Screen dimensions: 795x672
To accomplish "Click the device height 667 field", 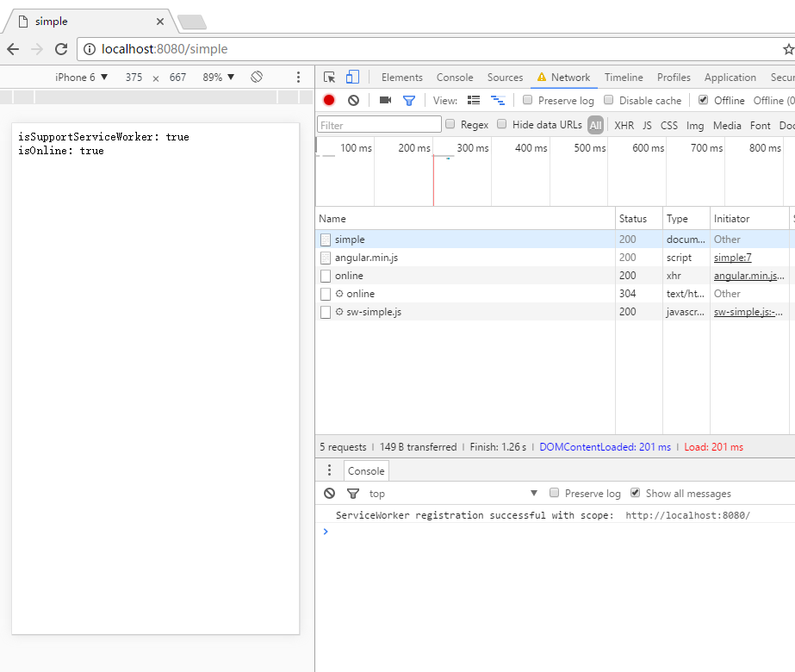I will [178, 77].
